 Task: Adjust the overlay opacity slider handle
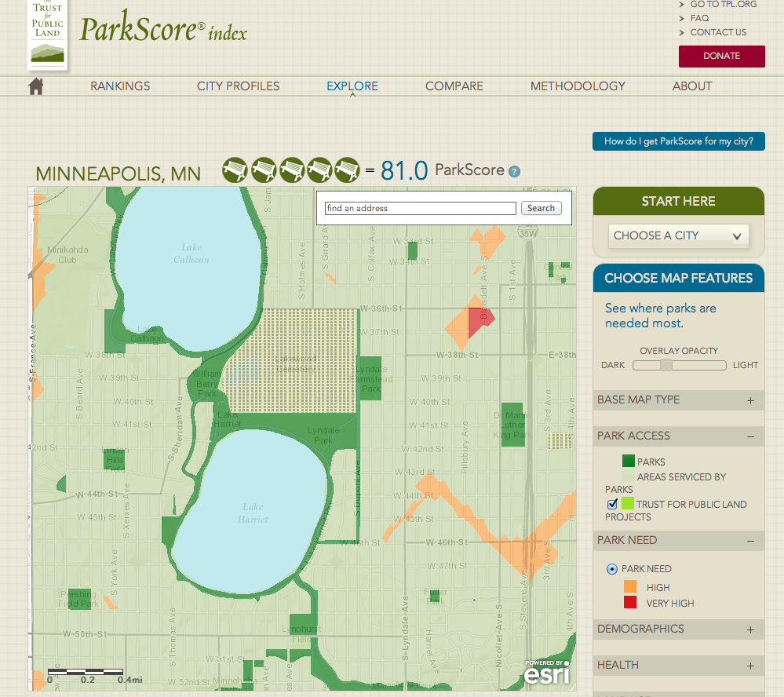coord(666,365)
